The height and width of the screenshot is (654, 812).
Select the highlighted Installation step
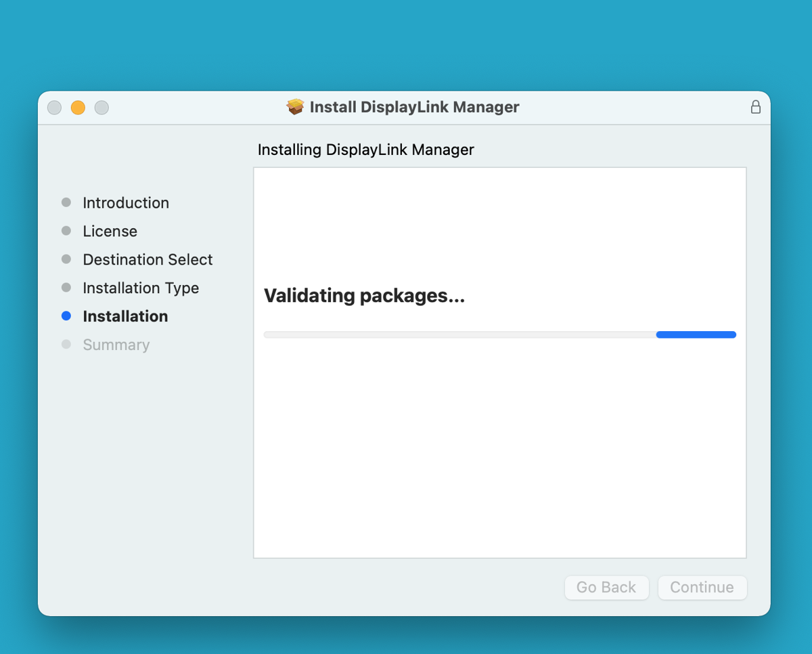pyautogui.click(x=125, y=316)
